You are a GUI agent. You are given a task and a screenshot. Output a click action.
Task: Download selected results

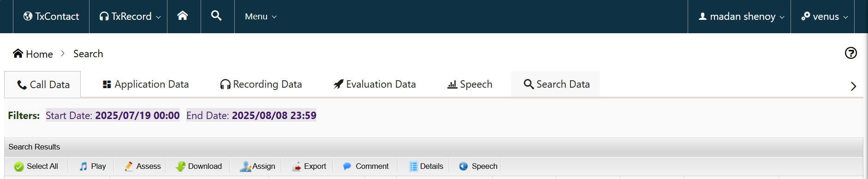coord(199,166)
